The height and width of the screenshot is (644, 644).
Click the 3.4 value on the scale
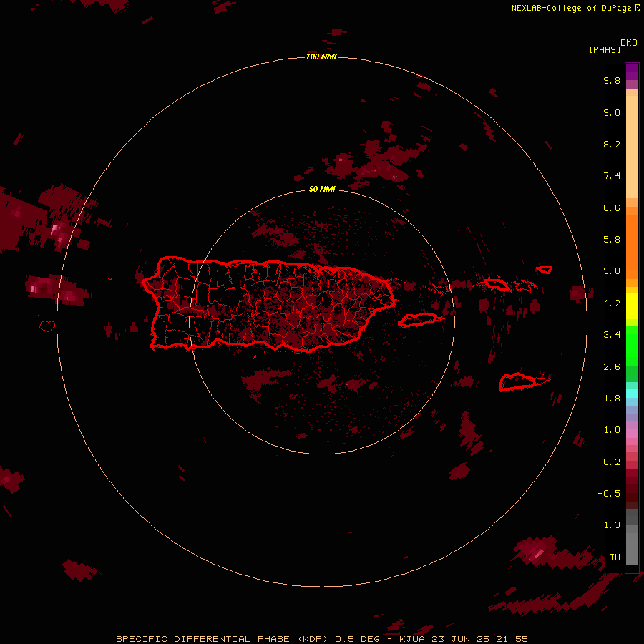click(612, 335)
